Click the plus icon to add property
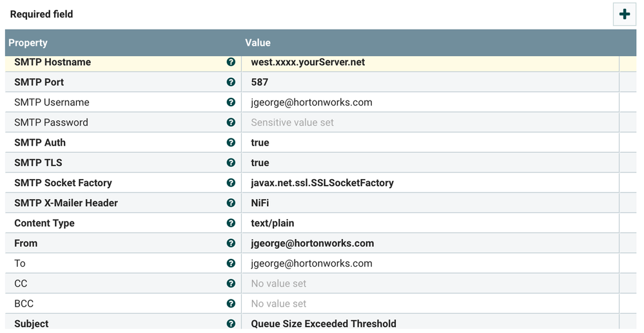This screenshot has height=333, width=644. 624,14
